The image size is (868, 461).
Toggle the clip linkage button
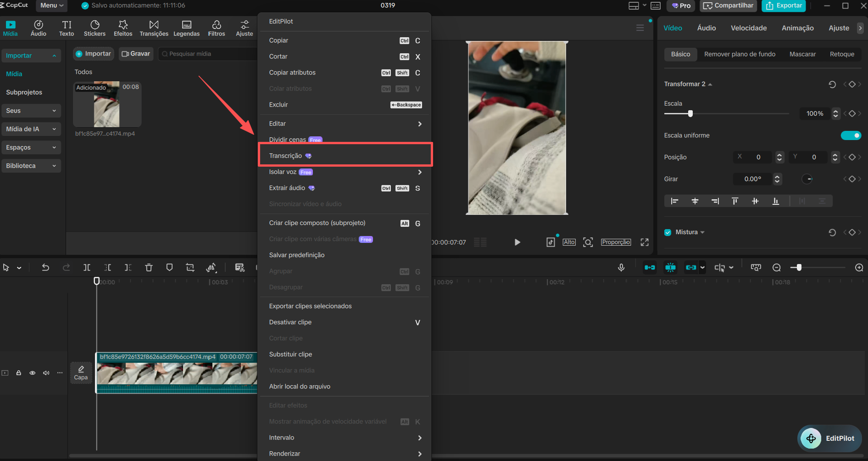tap(691, 267)
